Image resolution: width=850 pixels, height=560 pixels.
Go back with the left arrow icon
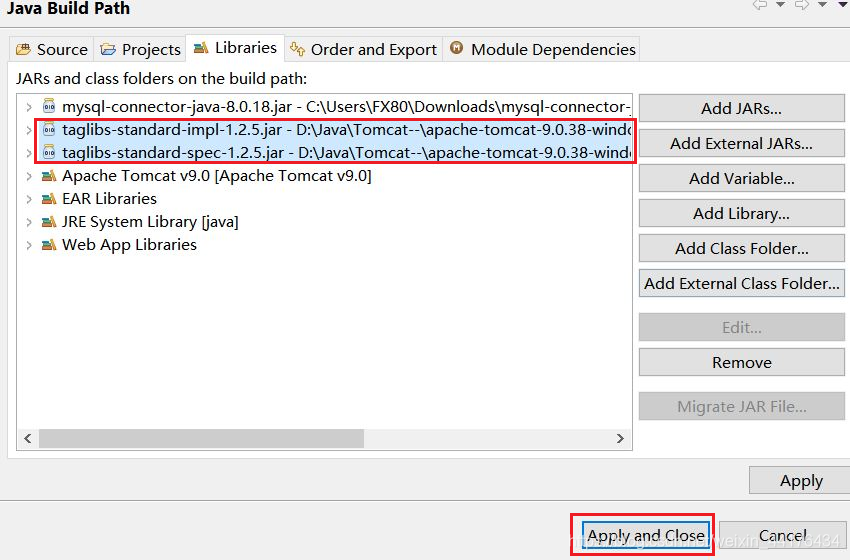(x=760, y=4)
